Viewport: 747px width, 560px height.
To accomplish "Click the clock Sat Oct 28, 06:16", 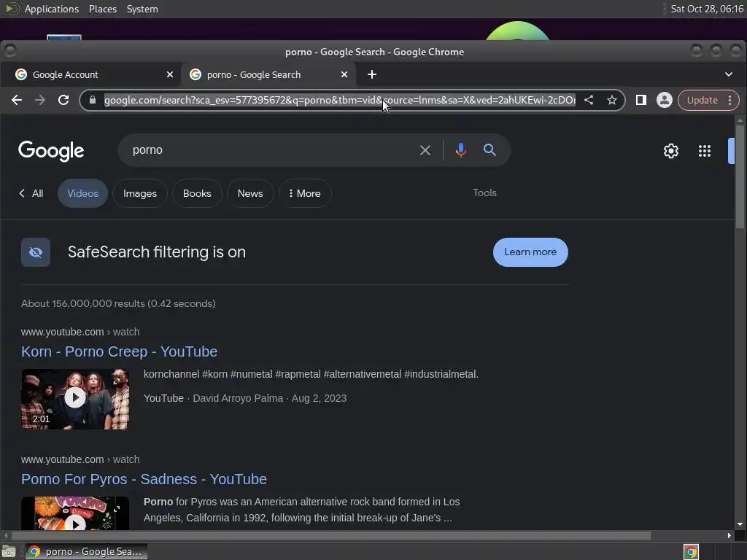I will click(x=707, y=9).
